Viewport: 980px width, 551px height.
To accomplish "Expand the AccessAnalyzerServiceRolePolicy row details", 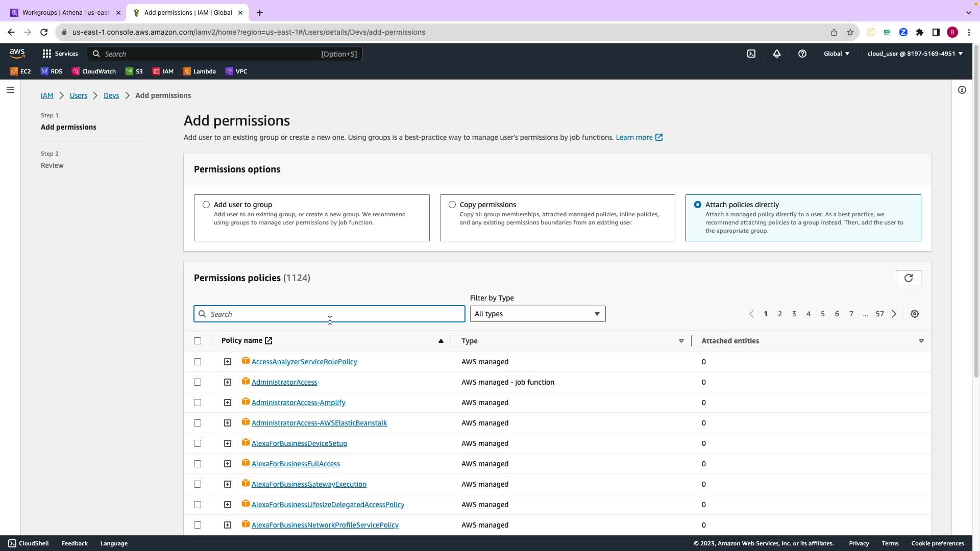I will tap(228, 362).
